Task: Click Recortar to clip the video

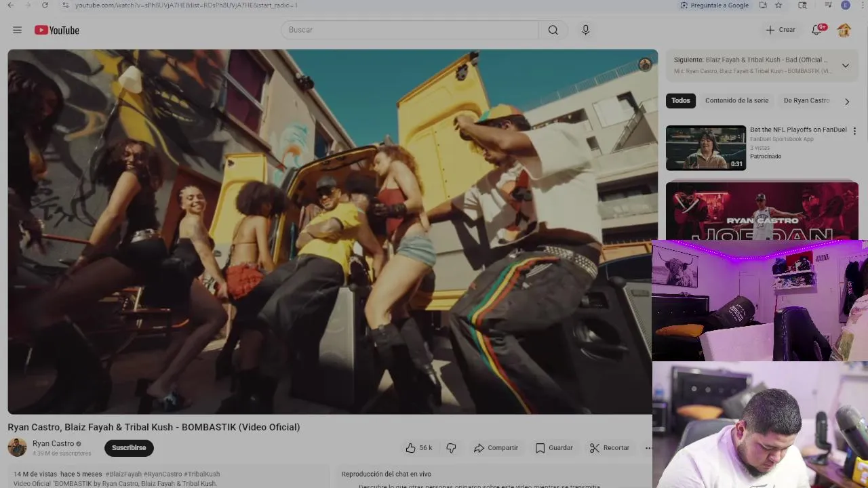Action: coord(610,447)
